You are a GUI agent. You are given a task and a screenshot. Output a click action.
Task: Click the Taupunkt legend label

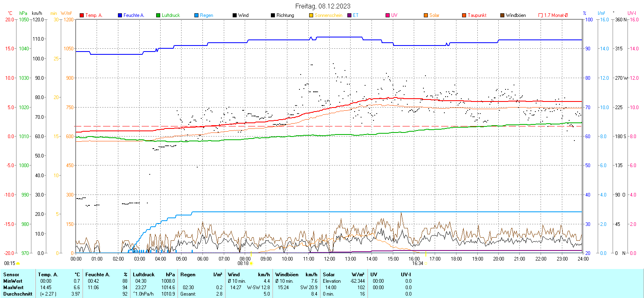(477, 15)
